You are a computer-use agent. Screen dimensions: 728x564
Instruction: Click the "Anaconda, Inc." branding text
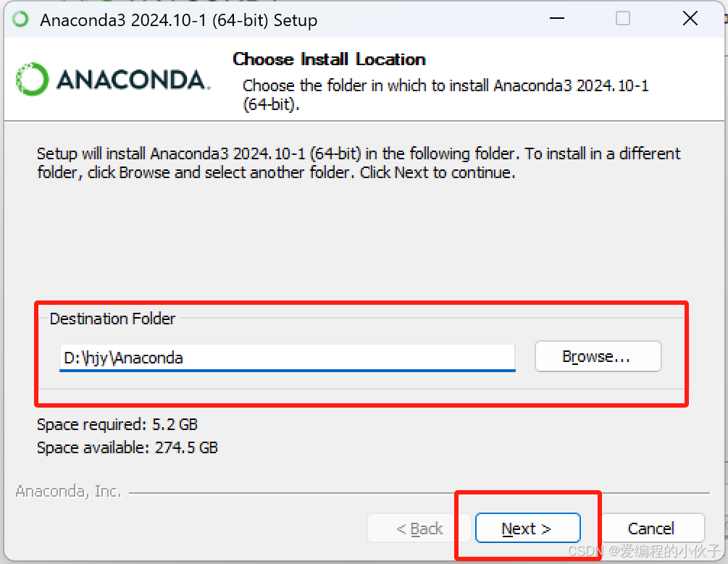pos(68,492)
